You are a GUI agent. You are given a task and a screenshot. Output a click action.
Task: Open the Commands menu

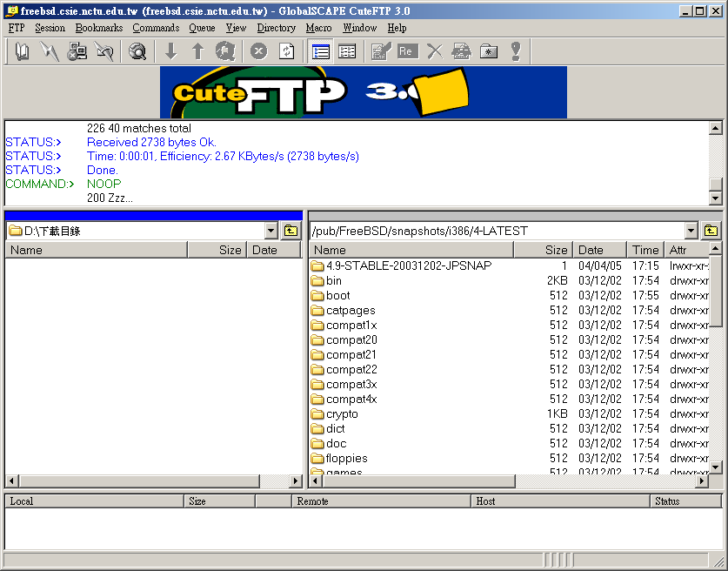[x=156, y=28]
